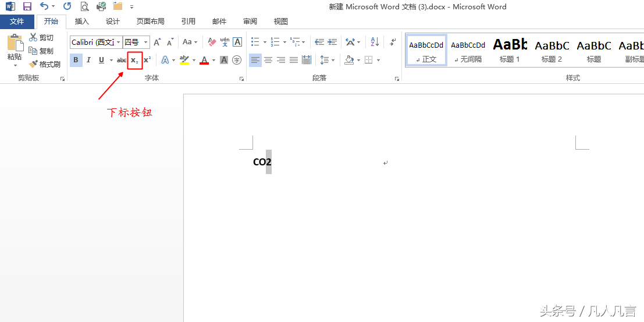The height and width of the screenshot is (322, 644).
Task: Apply the 标题 1 style
Action: (x=510, y=50)
